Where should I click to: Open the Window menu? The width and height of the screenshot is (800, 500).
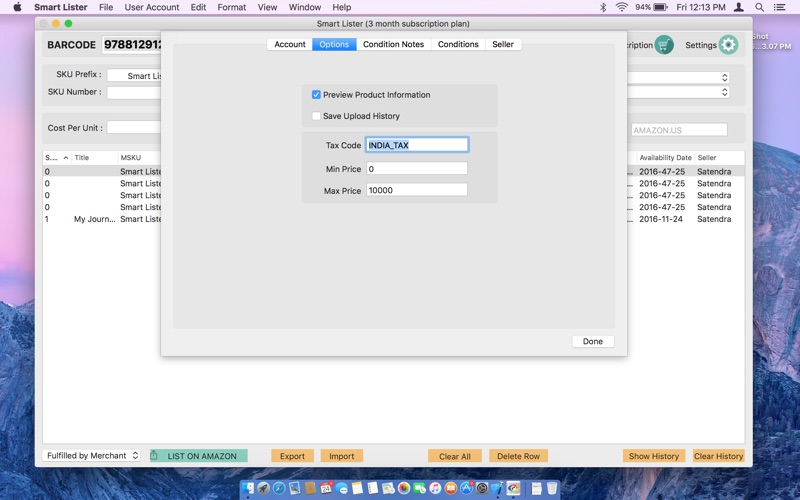click(x=305, y=7)
